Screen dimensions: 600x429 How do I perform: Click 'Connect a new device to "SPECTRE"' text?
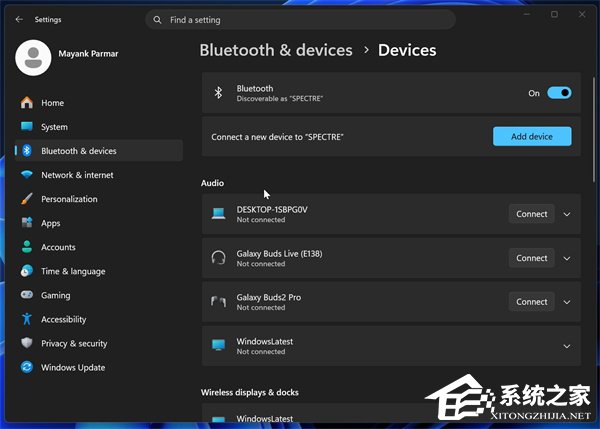277,137
